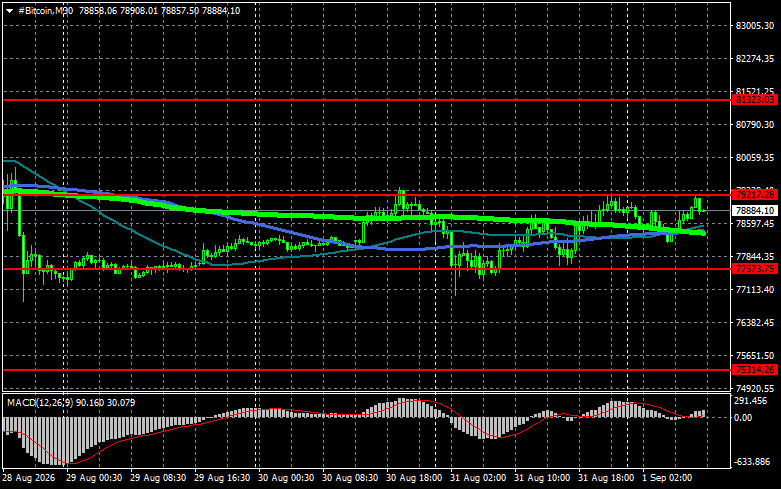The width and height of the screenshot is (781, 489).
Task: Click the MACD 291.456 scale value
Action: (751, 401)
